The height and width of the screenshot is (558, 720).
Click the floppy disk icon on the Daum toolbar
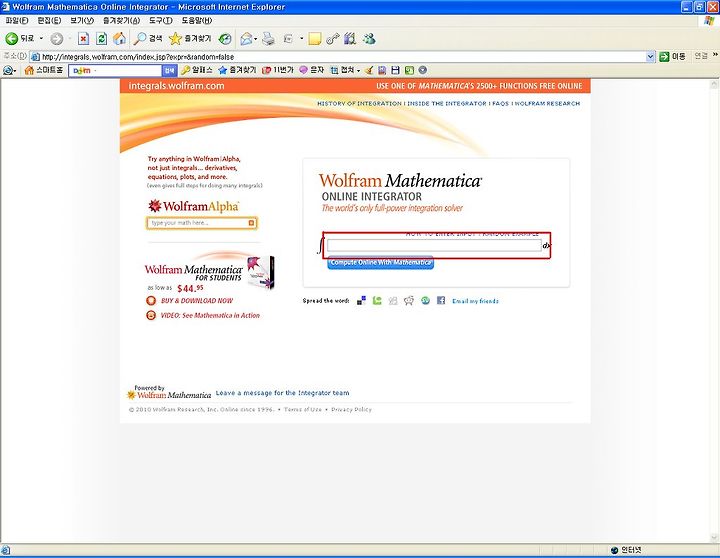coord(395,70)
